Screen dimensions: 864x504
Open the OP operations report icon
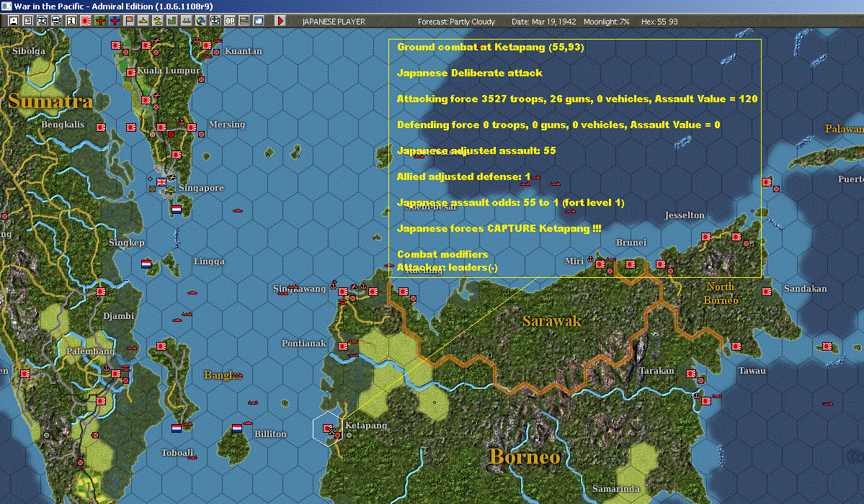click(x=230, y=21)
